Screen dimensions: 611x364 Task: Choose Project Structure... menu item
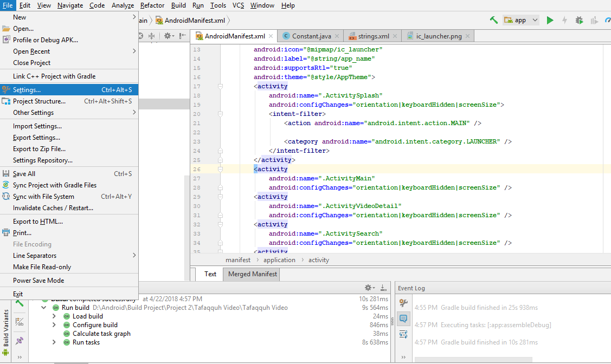point(69,101)
